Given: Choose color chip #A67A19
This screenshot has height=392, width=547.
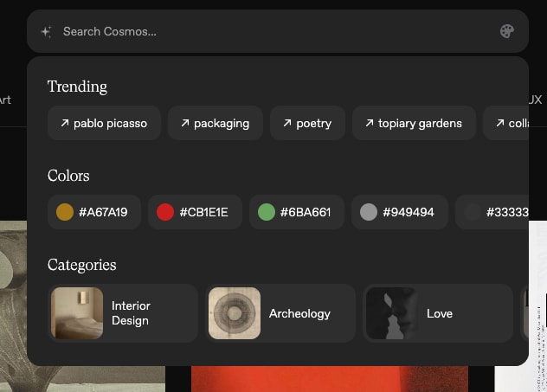Looking at the screenshot, I should pos(94,212).
